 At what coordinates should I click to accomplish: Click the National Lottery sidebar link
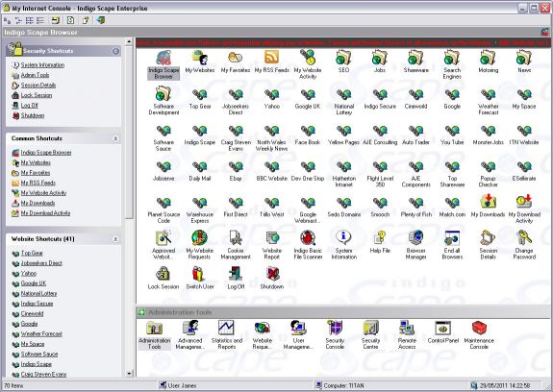coord(38,293)
